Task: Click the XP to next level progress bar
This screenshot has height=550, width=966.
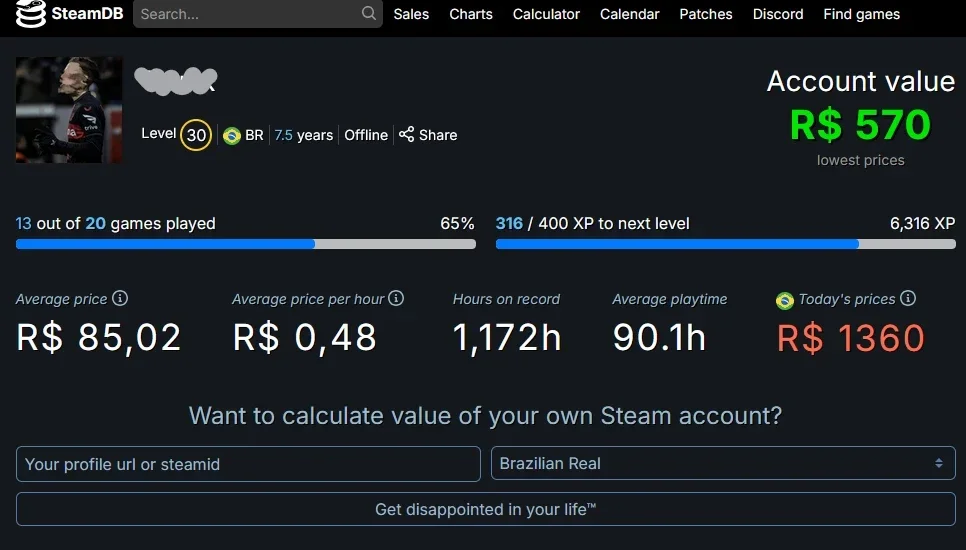Action: (726, 245)
